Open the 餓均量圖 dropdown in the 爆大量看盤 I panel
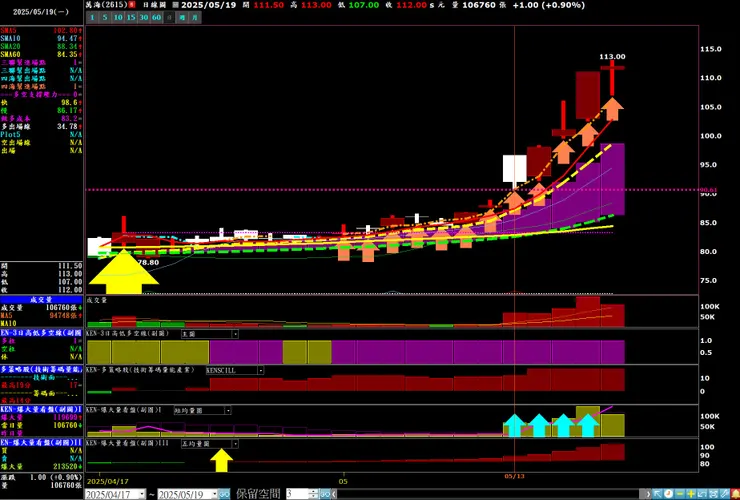This screenshot has height=500, width=740. click(227, 410)
